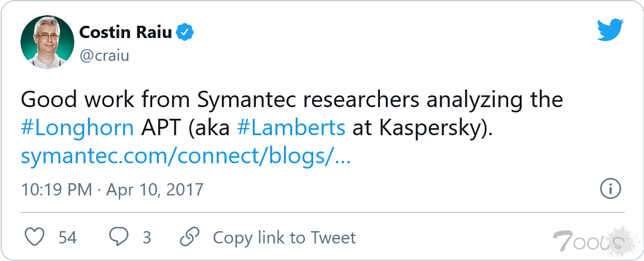Follow the symantec.com/connect/blogs link

[186, 156]
